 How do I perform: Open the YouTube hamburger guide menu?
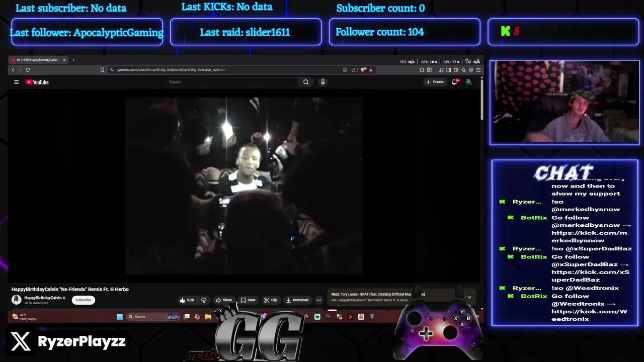16,82
